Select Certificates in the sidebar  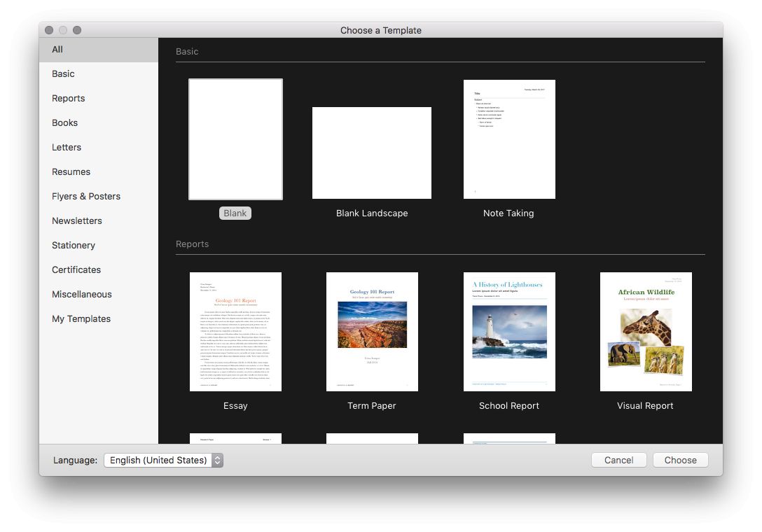click(76, 270)
